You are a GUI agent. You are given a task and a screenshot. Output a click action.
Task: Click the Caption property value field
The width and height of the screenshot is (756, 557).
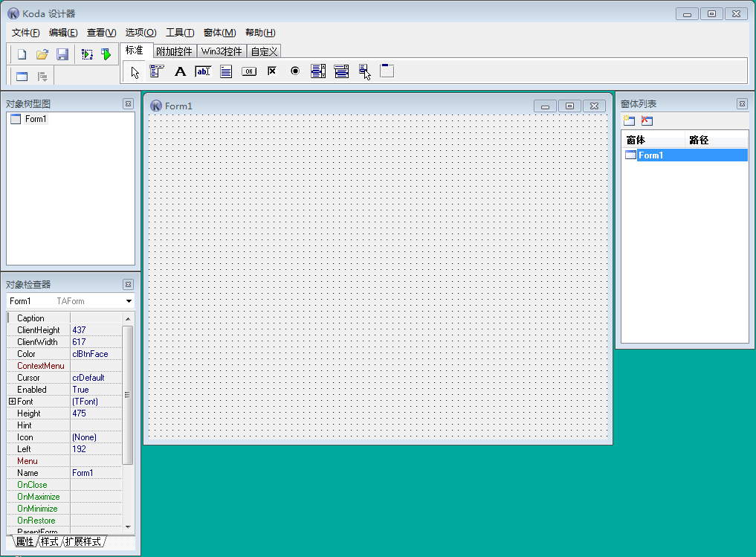click(x=95, y=318)
